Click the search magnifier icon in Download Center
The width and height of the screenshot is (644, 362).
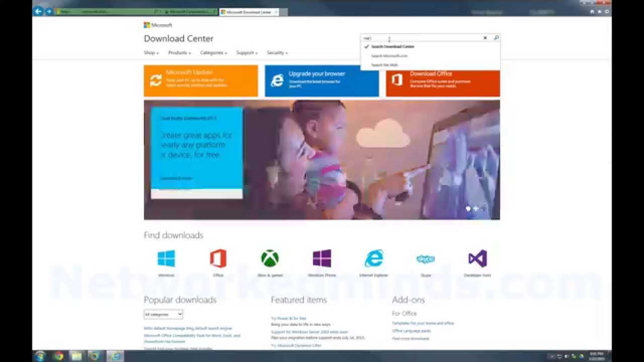[x=496, y=38]
